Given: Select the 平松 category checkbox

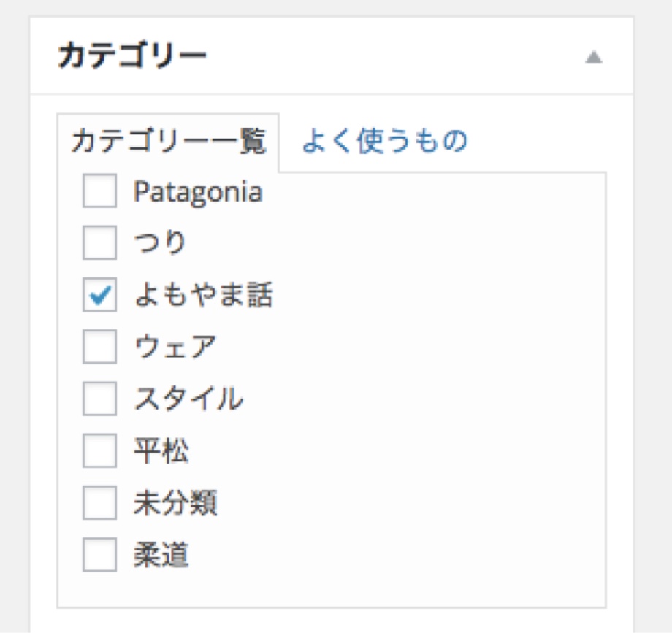Looking at the screenshot, I should [x=99, y=450].
